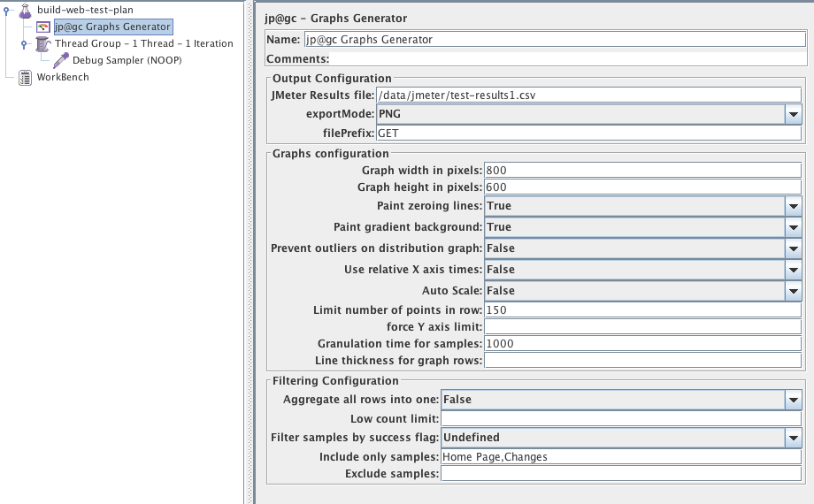This screenshot has height=504, width=814.
Task: Click the Comments input field
Action: tap(568, 58)
